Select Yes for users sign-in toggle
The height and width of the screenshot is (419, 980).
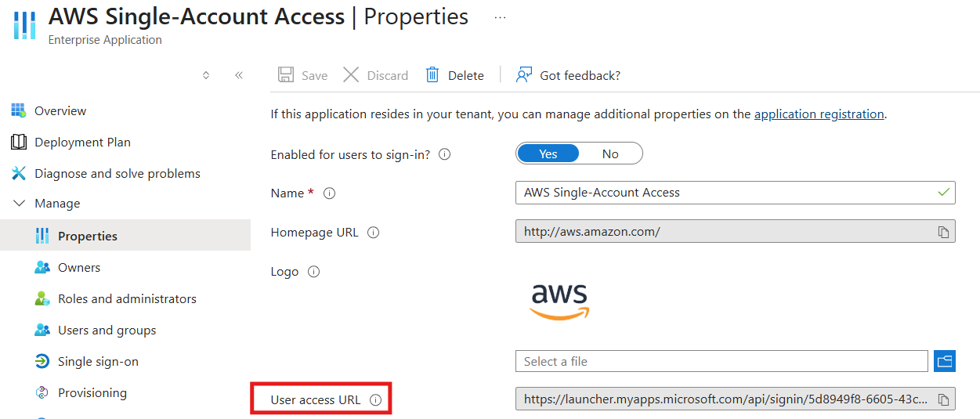[548, 154]
